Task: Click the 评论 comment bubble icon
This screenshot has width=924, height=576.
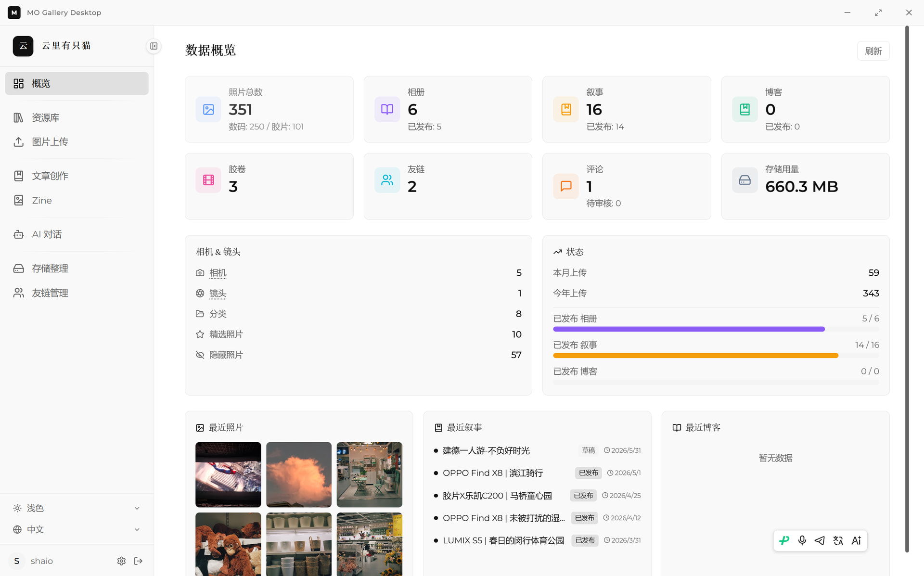Action: 566,186
